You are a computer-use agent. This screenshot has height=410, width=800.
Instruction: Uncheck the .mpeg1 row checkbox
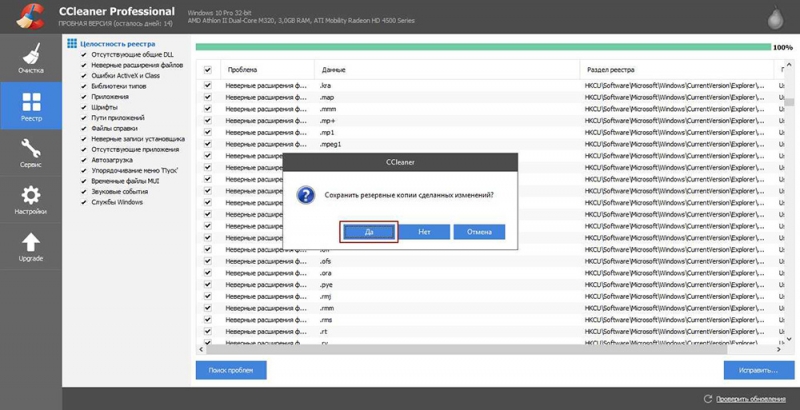(208, 144)
